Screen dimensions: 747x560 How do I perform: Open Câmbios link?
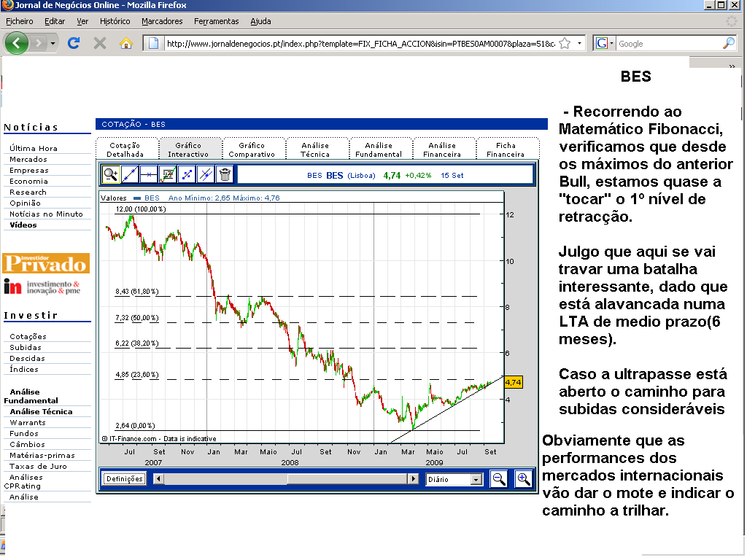point(27,444)
